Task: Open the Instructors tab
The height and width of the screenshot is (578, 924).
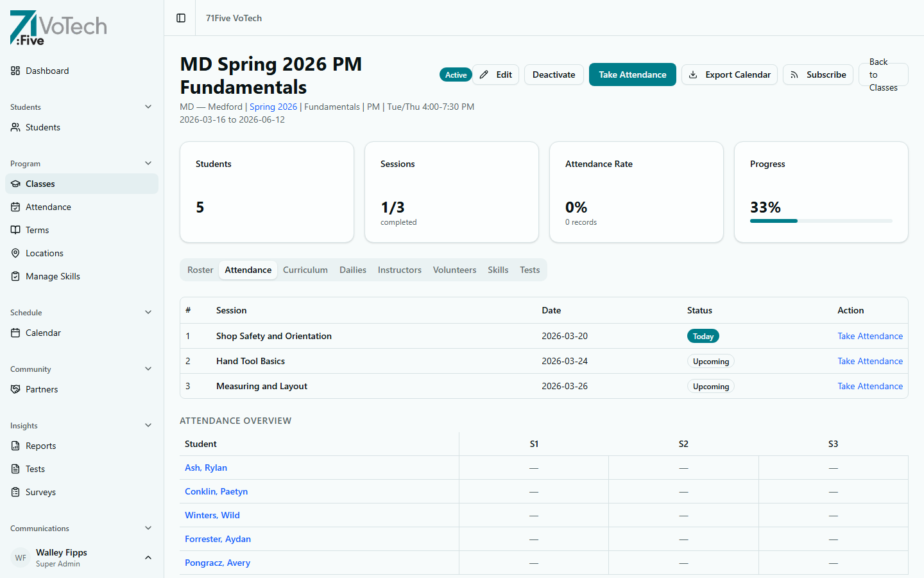Action: pyautogui.click(x=399, y=270)
